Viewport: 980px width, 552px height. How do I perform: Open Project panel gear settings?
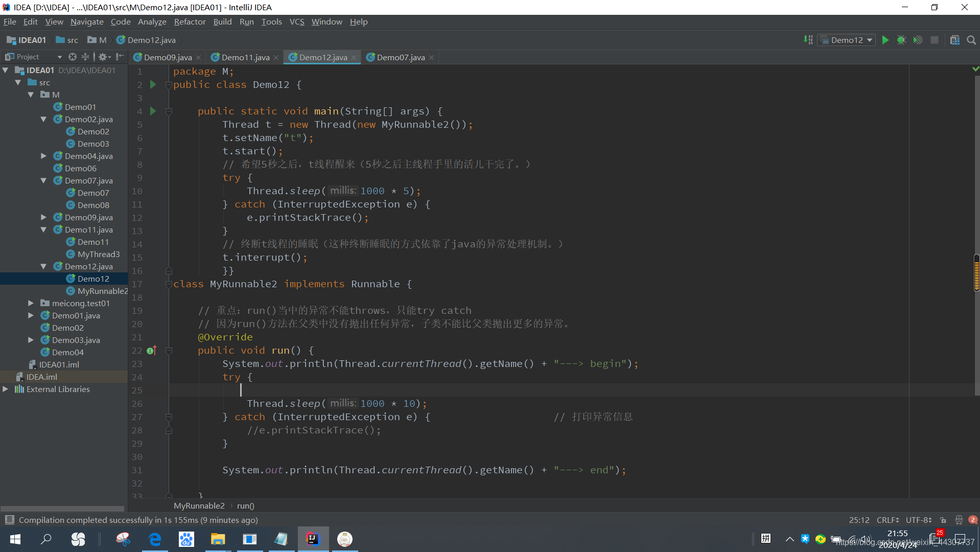tap(104, 57)
